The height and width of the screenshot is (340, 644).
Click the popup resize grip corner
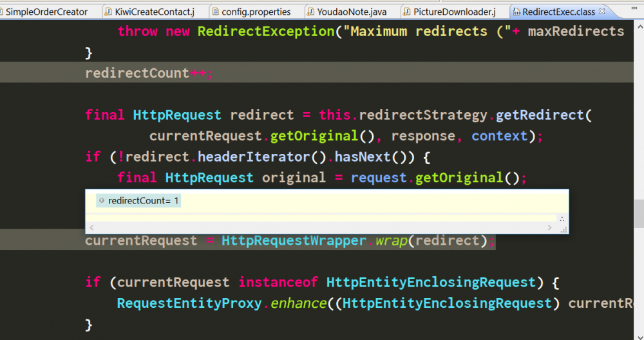pyautogui.click(x=564, y=230)
